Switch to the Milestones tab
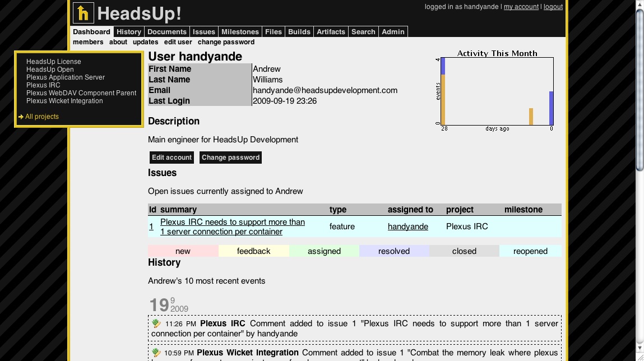The height and width of the screenshot is (361, 644). pyautogui.click(x=240, y=32)
